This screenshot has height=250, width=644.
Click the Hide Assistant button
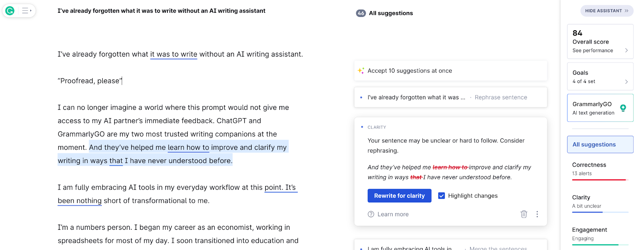607,11
